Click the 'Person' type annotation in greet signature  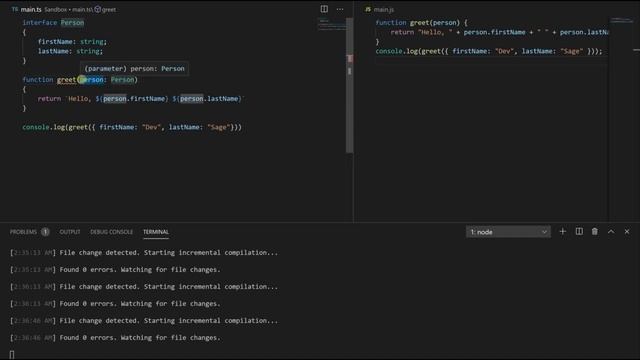[122, 80]
